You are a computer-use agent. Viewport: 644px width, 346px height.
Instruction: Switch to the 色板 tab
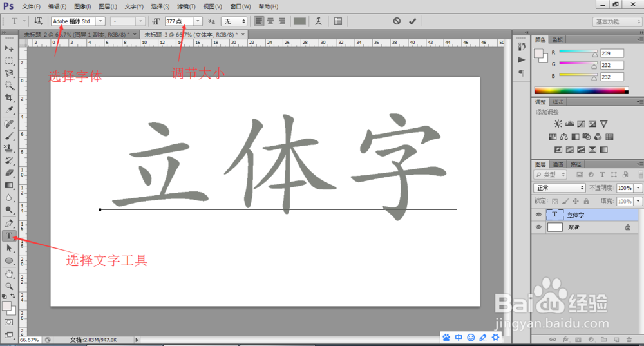pos(557,39)
